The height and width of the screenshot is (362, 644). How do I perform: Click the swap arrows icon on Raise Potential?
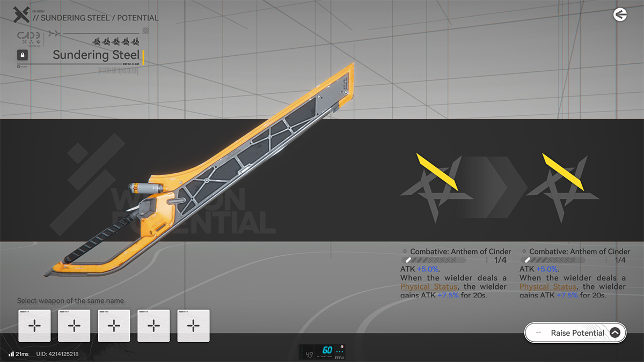coord(538,333)
